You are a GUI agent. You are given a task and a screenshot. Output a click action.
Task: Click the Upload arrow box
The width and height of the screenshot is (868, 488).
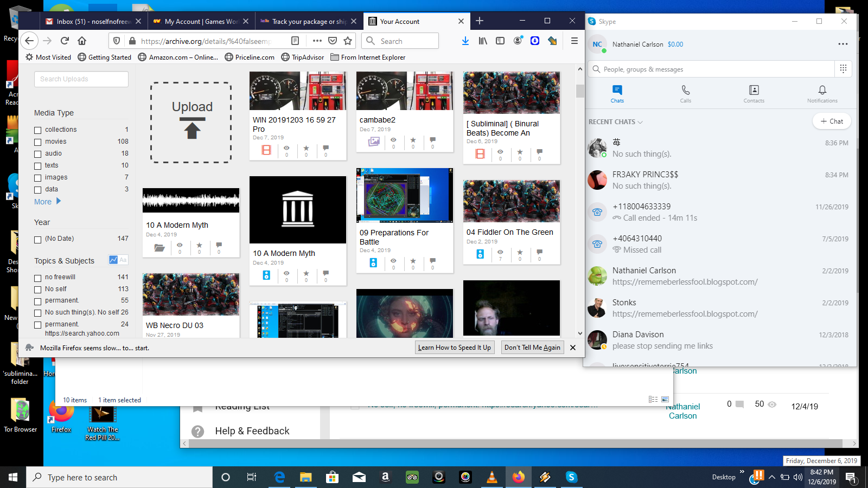(x=192, y=123)
